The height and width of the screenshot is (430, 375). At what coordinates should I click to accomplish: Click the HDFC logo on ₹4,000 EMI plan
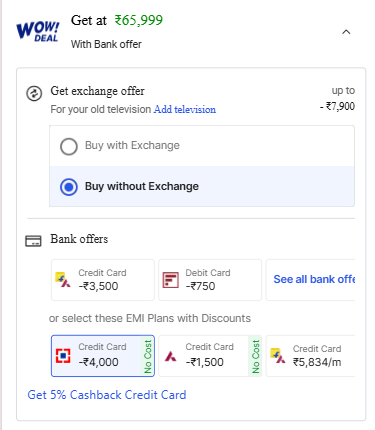pyautogui.click(x=63, y=356)
